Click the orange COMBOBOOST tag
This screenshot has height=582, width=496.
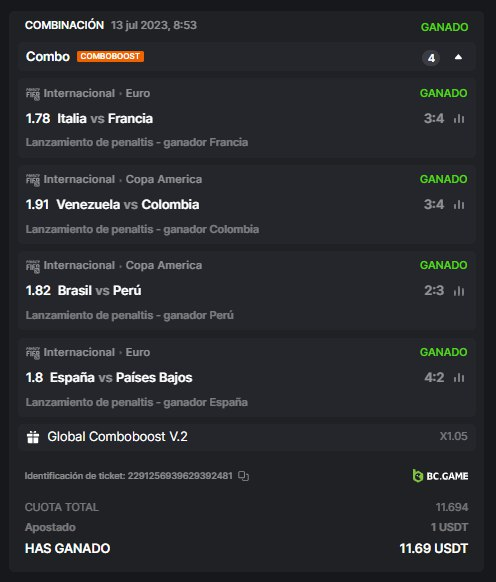pyautogui.click(x=110, y=56)
